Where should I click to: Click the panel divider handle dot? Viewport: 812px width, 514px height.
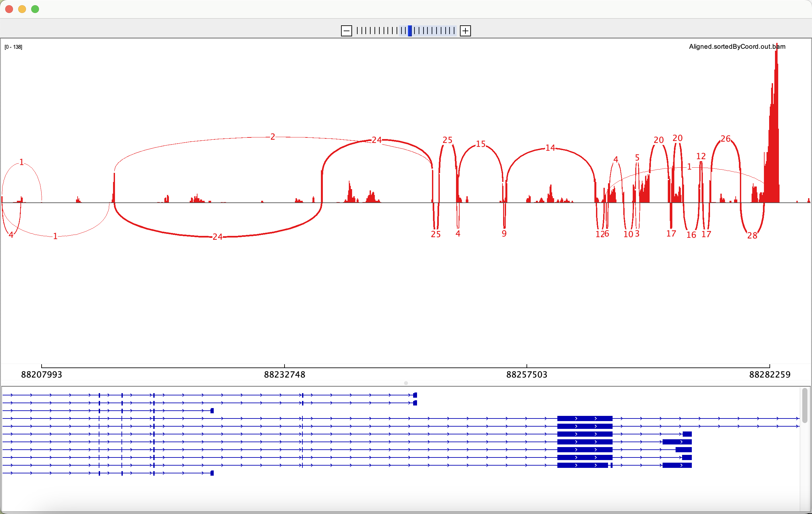406,383
